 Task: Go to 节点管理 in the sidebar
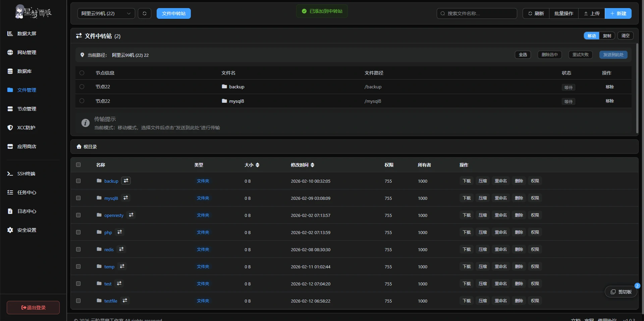26,109
